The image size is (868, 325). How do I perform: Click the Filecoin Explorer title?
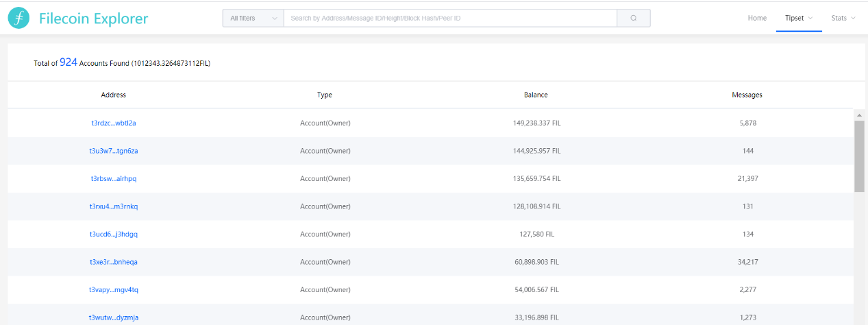point(93,19)
